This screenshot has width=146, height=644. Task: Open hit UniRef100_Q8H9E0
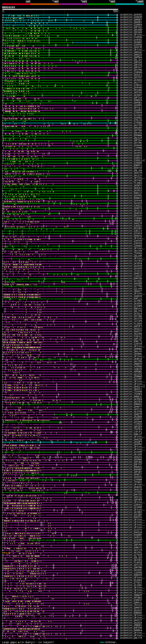point(131,22)
